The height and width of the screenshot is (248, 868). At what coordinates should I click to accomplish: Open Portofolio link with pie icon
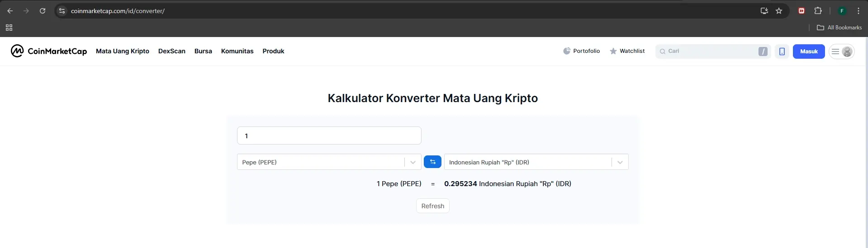tap(581, 51)
